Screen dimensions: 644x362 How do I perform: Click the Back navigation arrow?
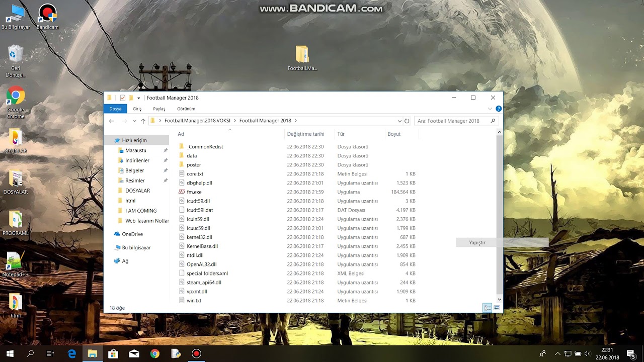coord(112,121)
